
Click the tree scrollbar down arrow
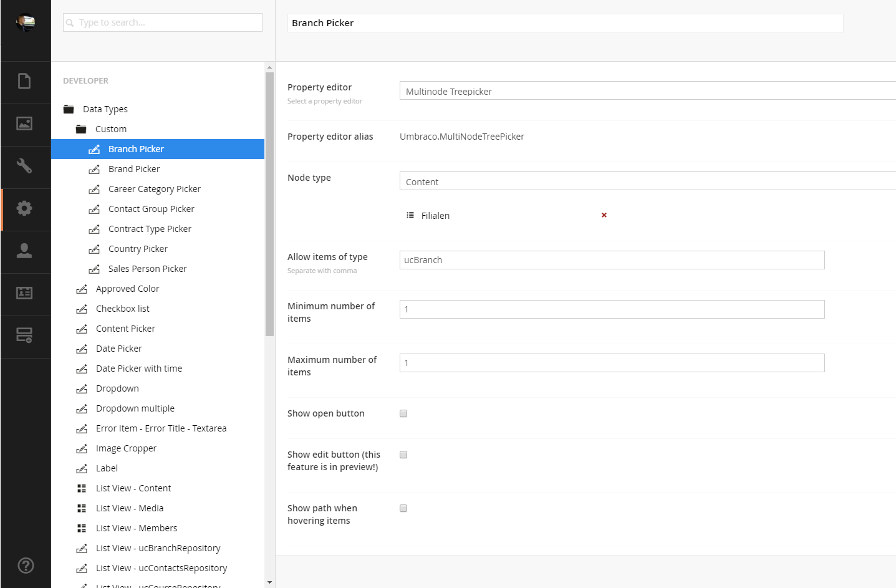tap(269, 582)
